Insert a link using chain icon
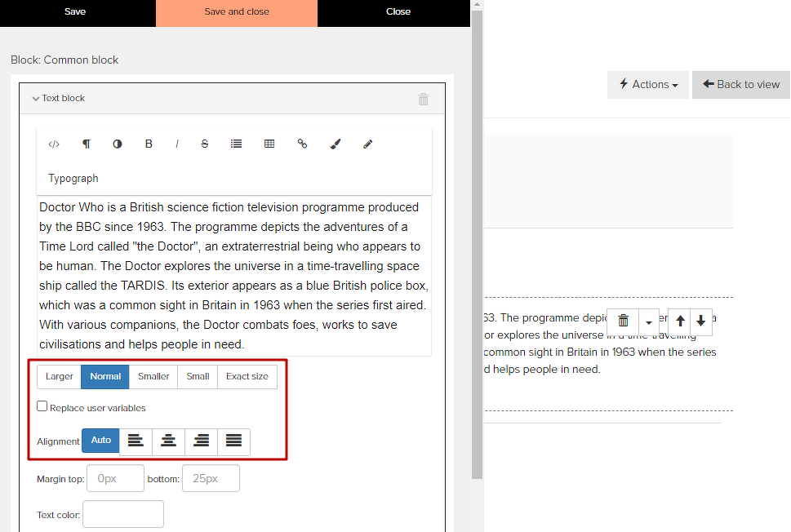This screenshot has height=532, width=791. point(302,144)
